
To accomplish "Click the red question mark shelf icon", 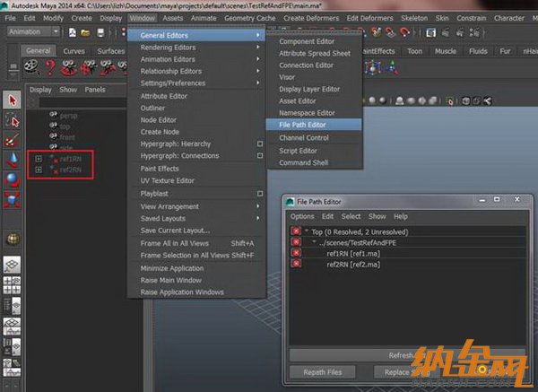I will [x=50, y=67].
